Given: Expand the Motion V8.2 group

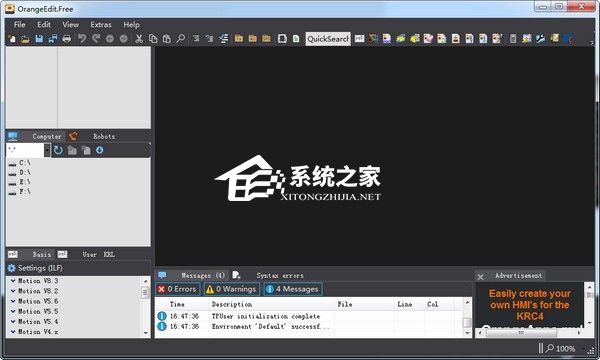Looking at the screenshot, I should pyautogui.click(x=13, y=291).
